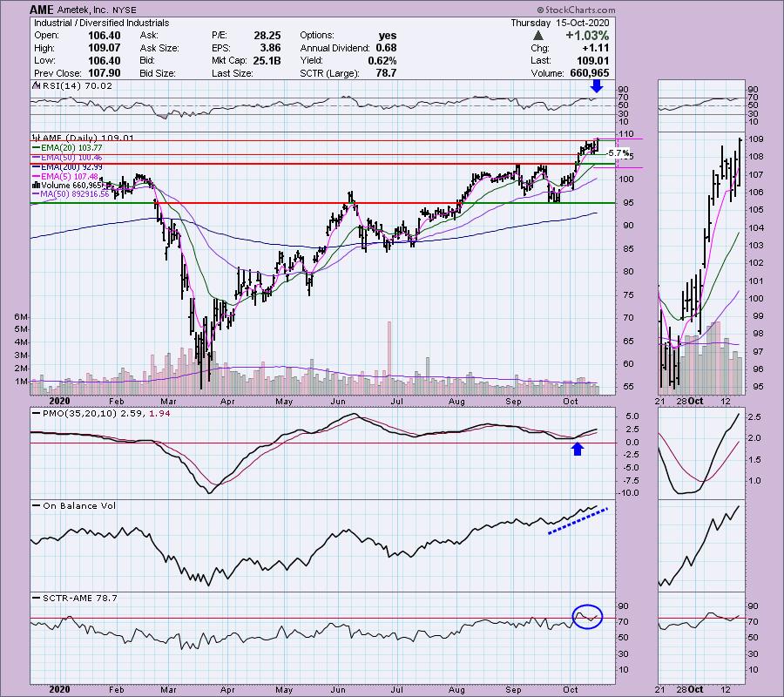This screenshot has height=697, width=784.
Task: Click the NYSE exchange label
Action: click(x=124, y=10)
